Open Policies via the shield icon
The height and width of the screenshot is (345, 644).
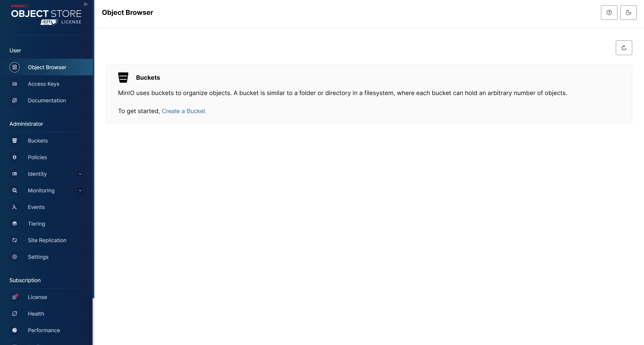tap(14, 157)
